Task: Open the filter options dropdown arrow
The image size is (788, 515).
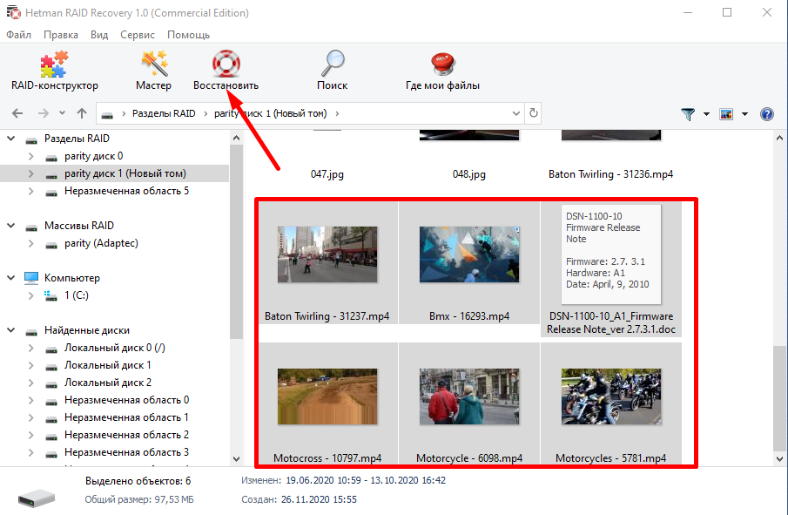Action: tap(706, 115)
